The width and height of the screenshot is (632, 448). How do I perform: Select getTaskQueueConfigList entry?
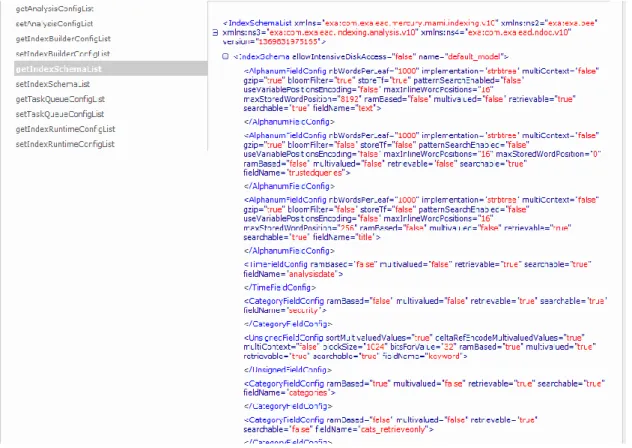(60, 99)
